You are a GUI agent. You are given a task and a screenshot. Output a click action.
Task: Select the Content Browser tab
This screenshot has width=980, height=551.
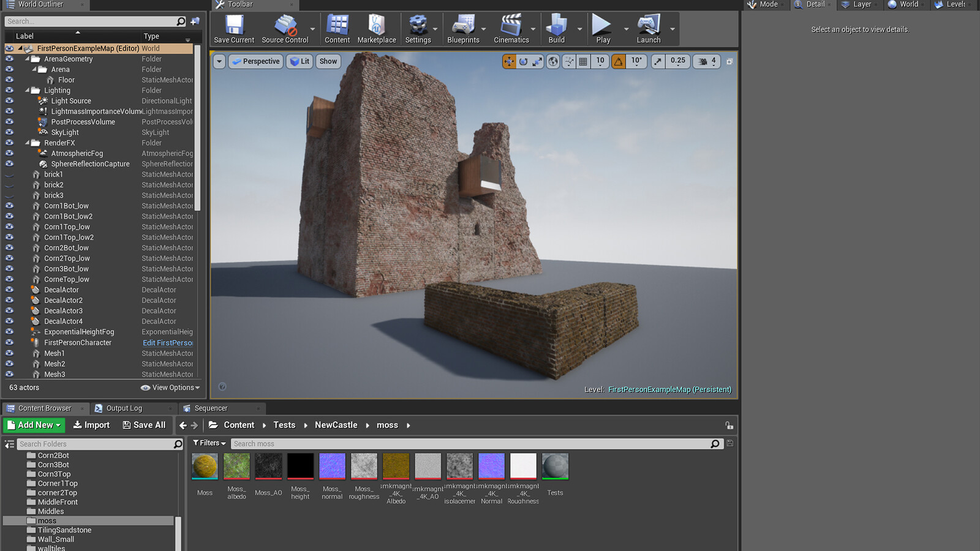click(x=45, y=408)
